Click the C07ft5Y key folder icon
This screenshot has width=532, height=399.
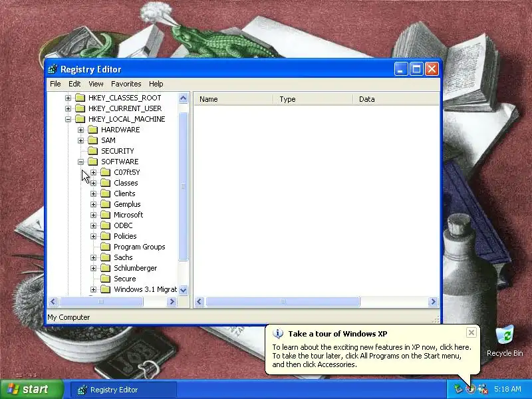tap(106, 172)
